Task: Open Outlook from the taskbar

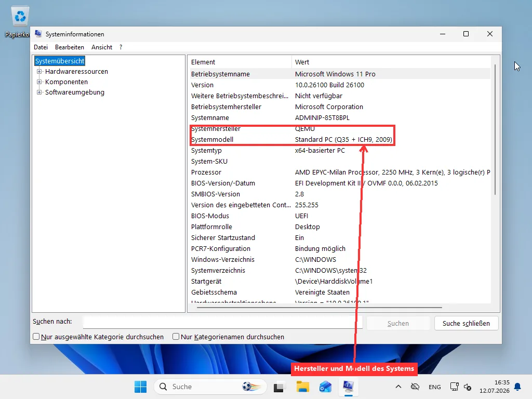Action: [x=325, y=387]
